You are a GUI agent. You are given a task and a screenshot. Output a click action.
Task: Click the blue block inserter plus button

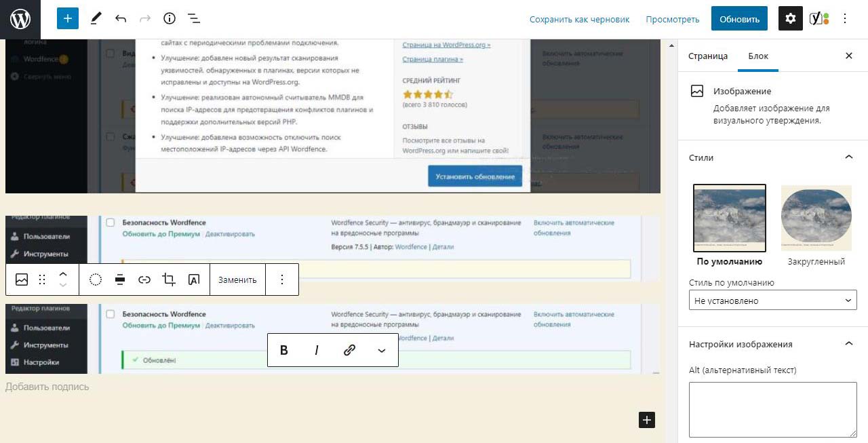[x=68, y=19]
